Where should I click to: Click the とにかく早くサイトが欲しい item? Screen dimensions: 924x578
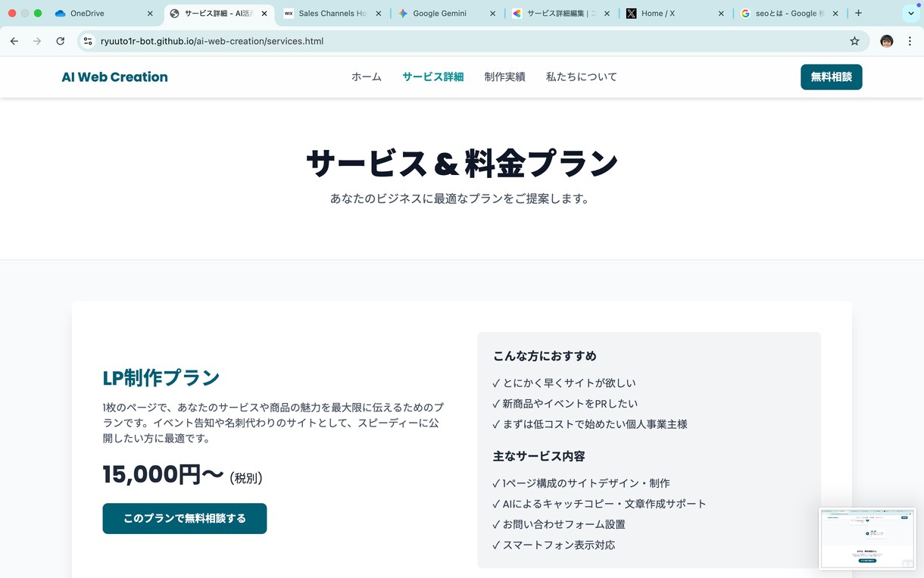[x=564, y=383]
